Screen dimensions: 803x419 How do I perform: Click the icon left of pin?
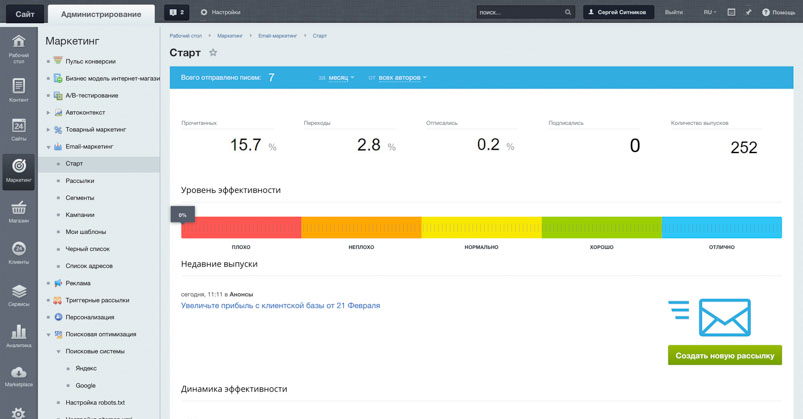coord(731,12)
